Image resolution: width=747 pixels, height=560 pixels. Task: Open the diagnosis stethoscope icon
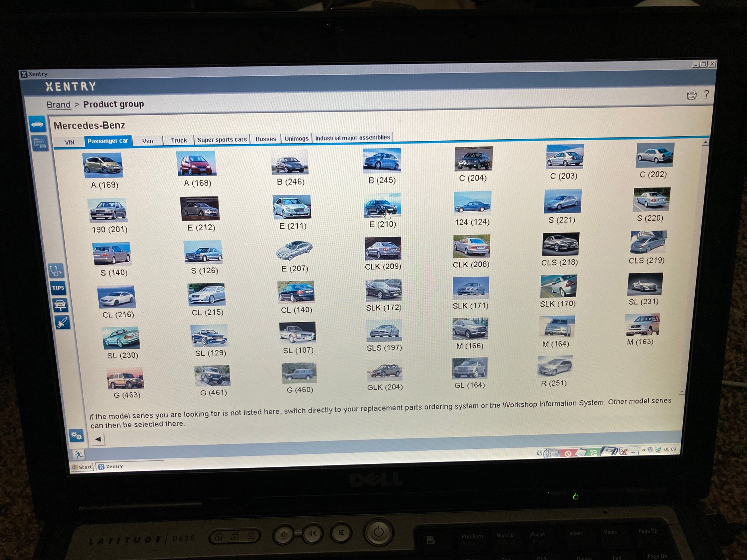(56, 271)
